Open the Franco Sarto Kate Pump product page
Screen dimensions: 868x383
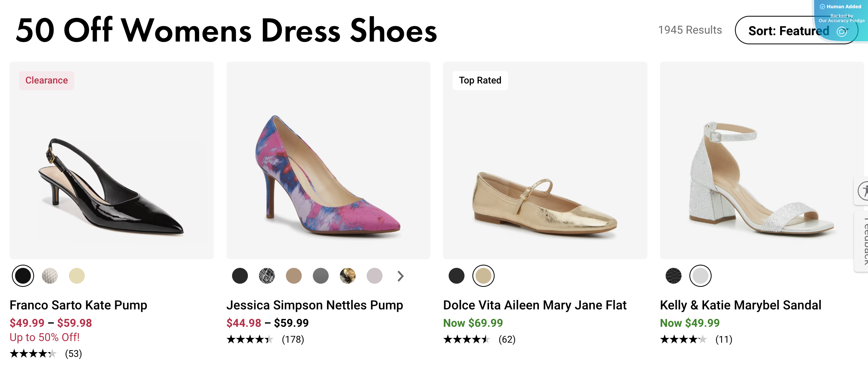[x=78, y=305]
